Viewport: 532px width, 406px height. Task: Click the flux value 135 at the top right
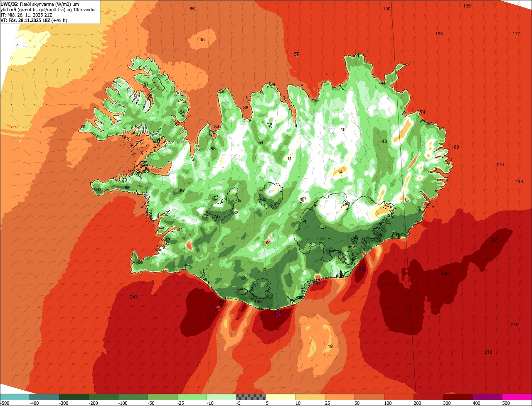pos(467,6)
